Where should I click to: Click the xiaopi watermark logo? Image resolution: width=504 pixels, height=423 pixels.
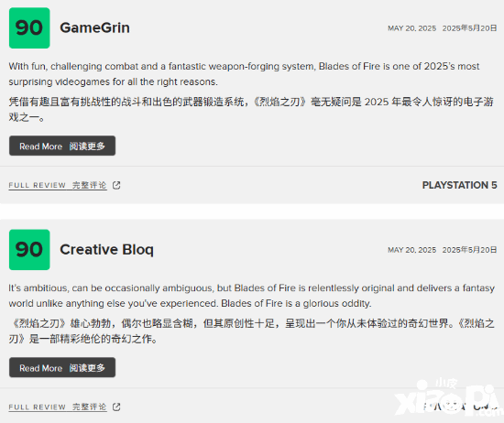point(449,397)
